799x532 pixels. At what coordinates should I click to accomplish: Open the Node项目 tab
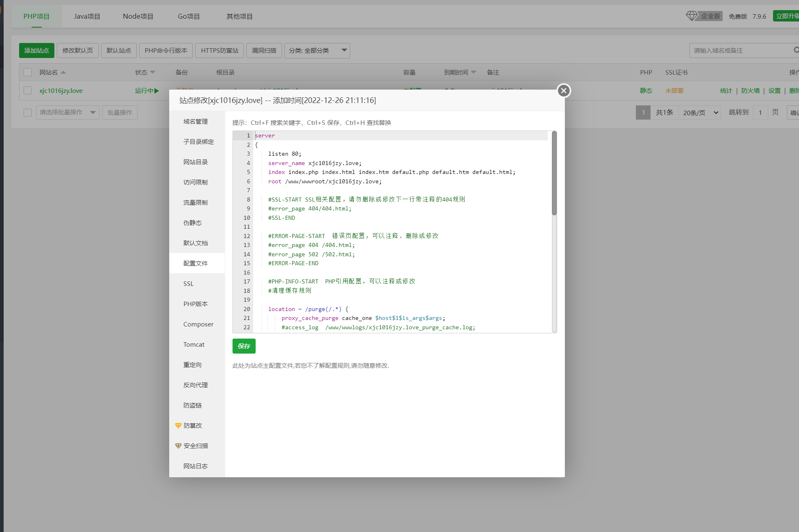click(x=138, y=16)
